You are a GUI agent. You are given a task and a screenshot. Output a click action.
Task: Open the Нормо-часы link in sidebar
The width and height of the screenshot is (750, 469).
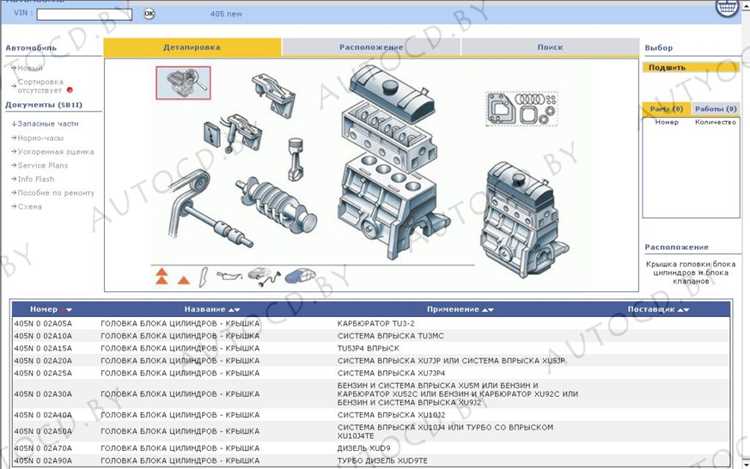(40, 137)
